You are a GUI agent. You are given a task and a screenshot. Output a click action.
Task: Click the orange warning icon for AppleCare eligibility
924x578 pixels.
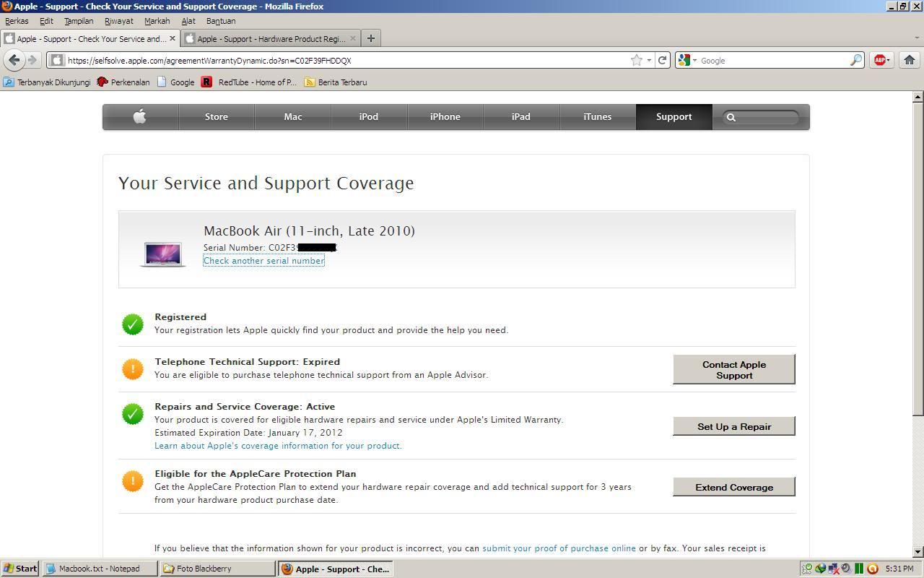tap(133, 481)
